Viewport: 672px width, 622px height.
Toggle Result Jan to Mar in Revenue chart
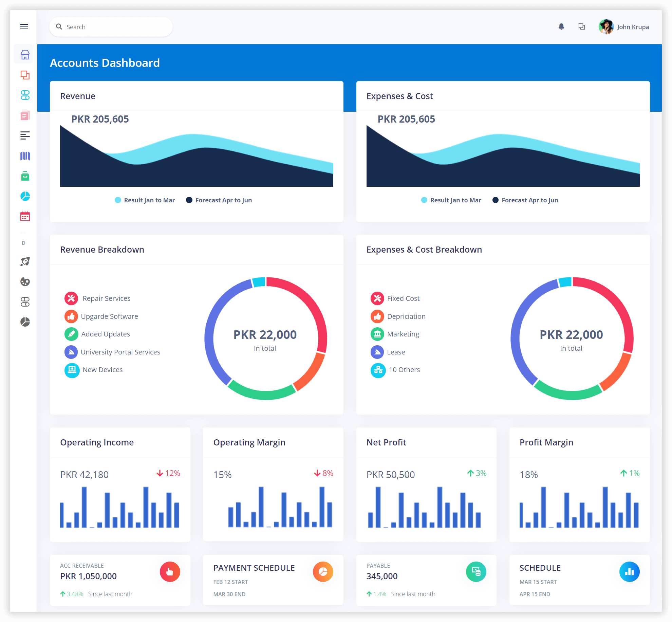pyautogui.click(x=145, y=200)
